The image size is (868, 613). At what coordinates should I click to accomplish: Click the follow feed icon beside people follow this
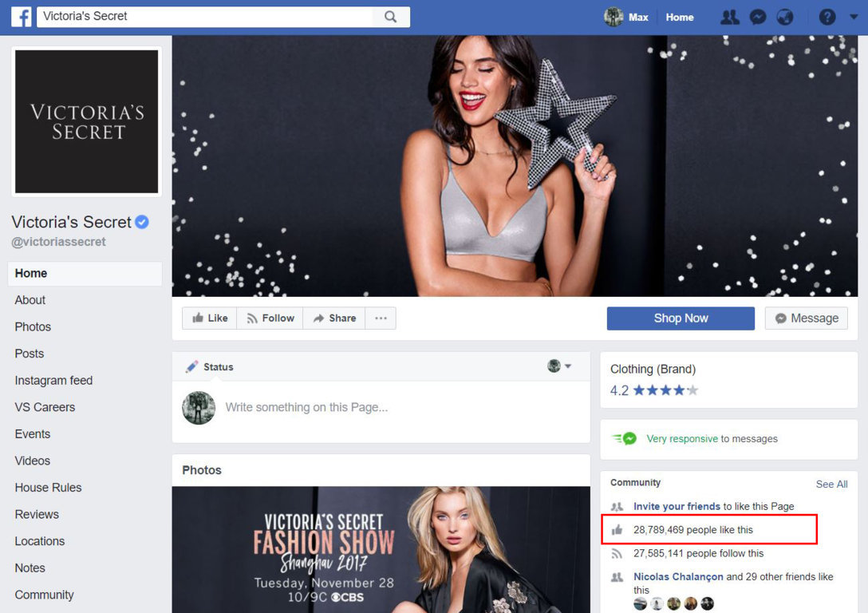(617, 554)
